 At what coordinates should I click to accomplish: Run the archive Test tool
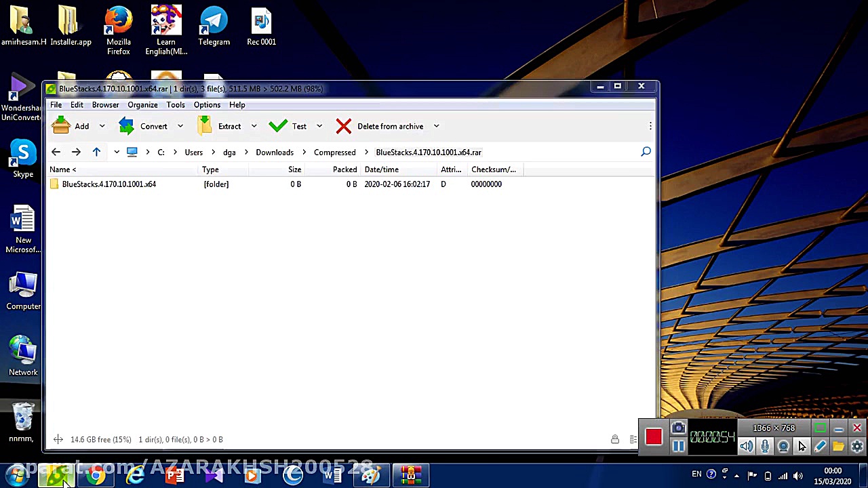[288, 126]
